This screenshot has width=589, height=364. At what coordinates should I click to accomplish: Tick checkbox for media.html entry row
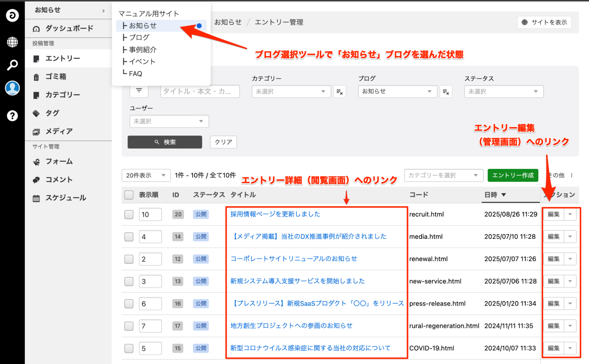click(129, 237)
